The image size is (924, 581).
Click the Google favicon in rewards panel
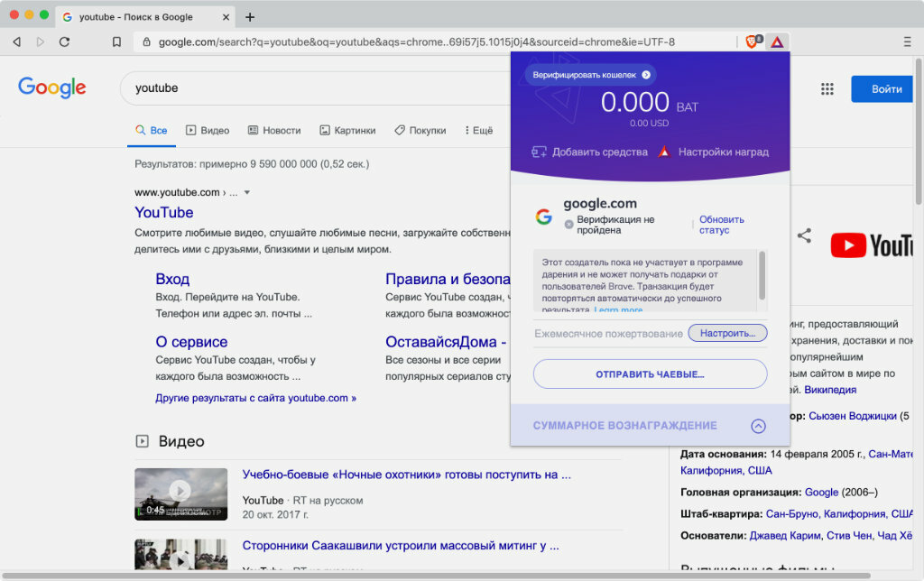(x=544, y=217)
